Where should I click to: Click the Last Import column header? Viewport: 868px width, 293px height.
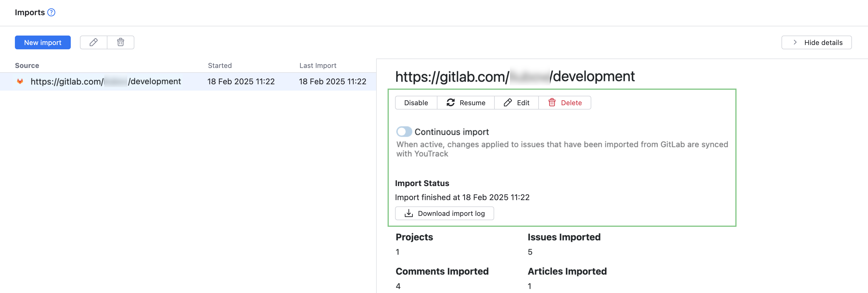pos(318,65)
